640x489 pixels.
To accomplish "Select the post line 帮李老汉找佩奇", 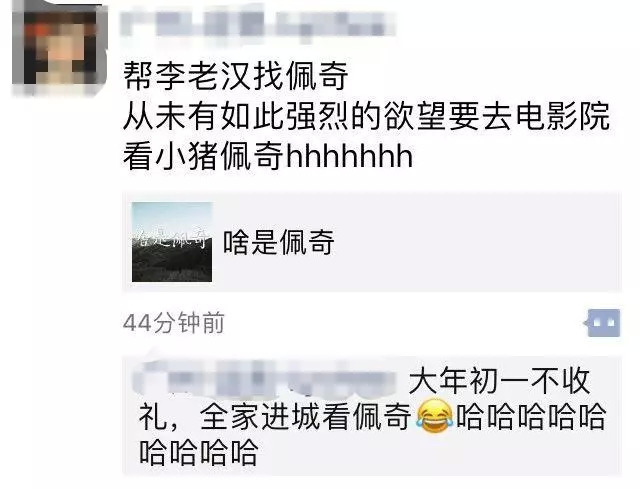I will [x=236, y=76].
